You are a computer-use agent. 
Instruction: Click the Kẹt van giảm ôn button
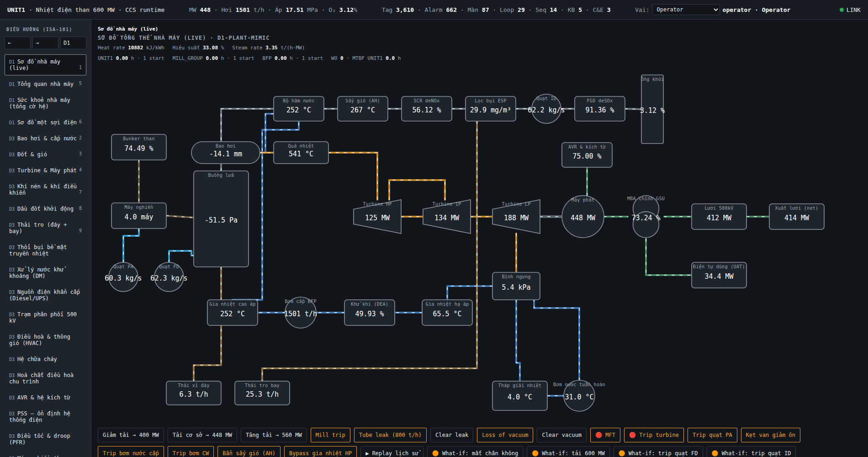tap(771, 435)
